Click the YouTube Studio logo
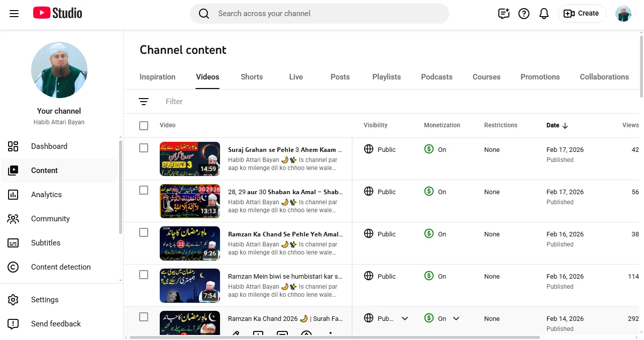644x340 pixels. coord(58,13)
